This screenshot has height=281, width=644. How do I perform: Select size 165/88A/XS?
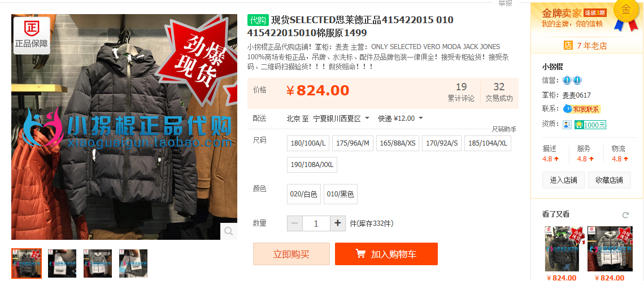[398, 143]
